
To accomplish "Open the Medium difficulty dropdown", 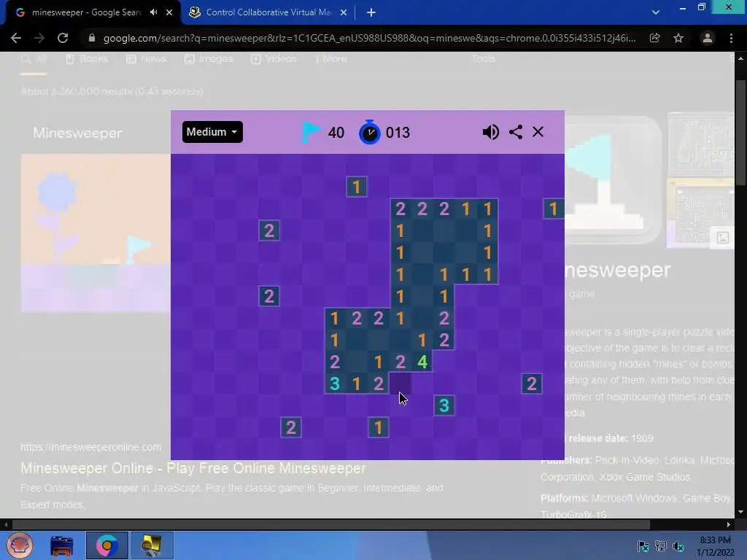I will click(x=212, y=132).
